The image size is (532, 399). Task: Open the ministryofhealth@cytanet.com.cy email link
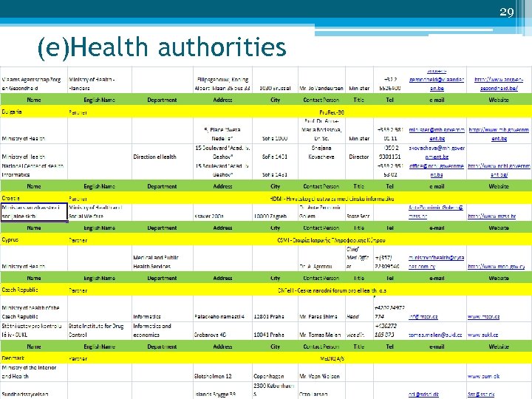tap(437, 262)
